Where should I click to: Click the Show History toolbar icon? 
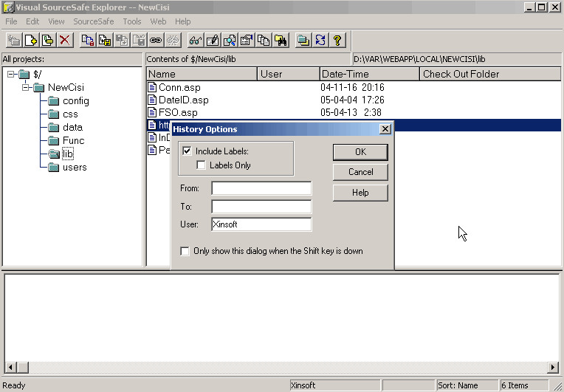click(264, 40)
